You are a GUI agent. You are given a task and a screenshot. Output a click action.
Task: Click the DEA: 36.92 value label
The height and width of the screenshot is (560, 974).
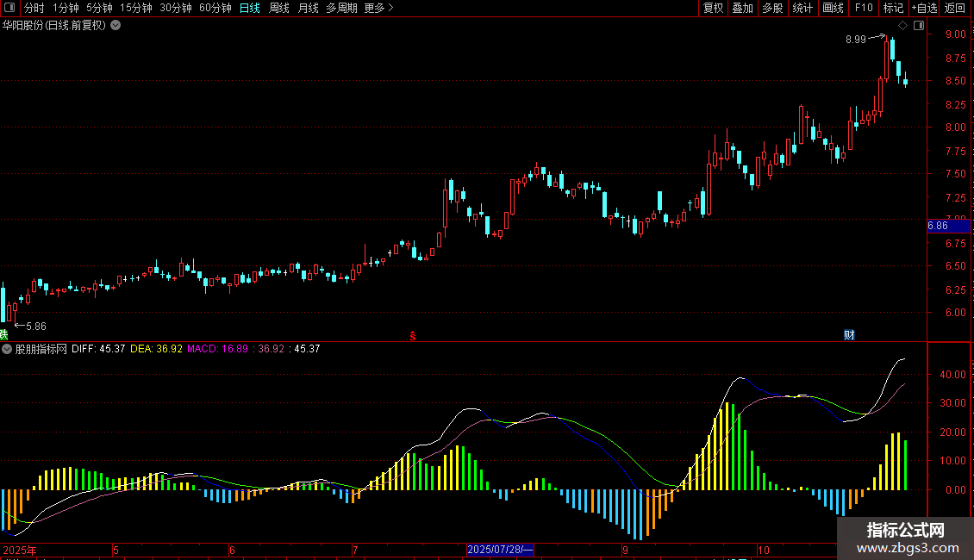[x=157, y=349]
